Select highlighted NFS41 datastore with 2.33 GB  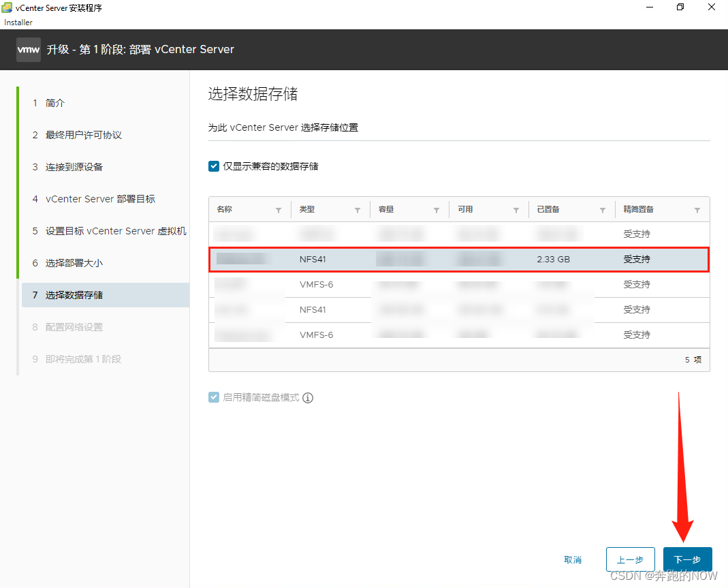point(459,259)
